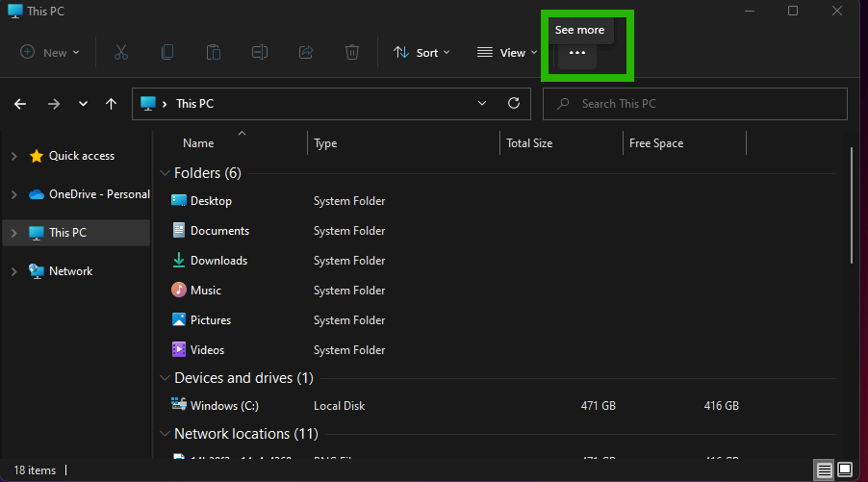Select the Windows (C:) drive name
This screenshot has height=482, width=868.
(224, 406)
